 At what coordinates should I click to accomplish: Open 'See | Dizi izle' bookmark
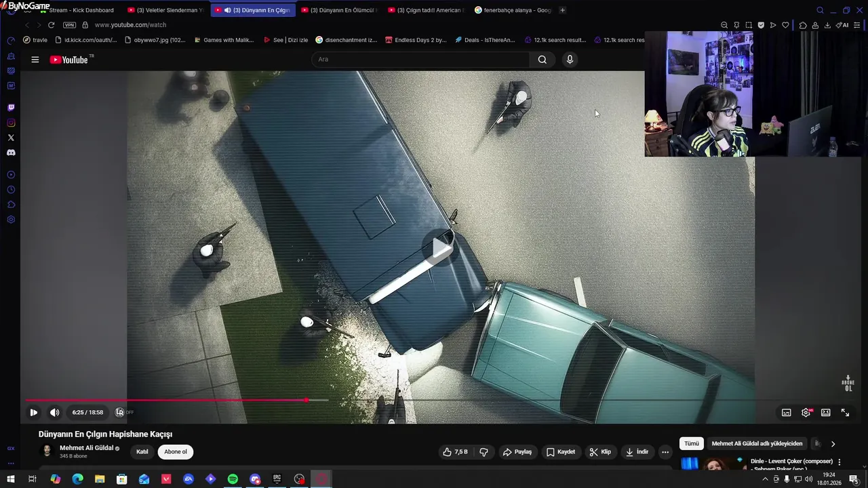[285, 40]
